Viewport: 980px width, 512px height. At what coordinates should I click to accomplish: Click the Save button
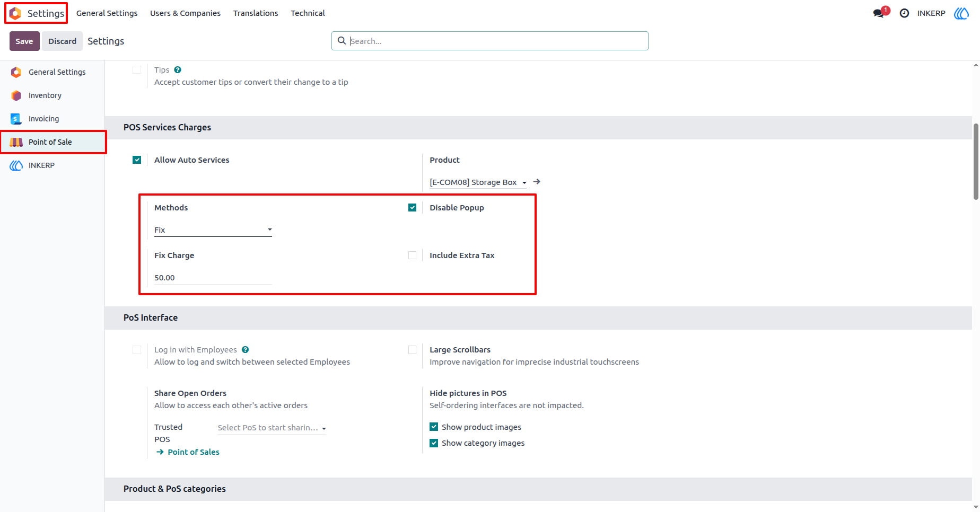coord(24,41)
